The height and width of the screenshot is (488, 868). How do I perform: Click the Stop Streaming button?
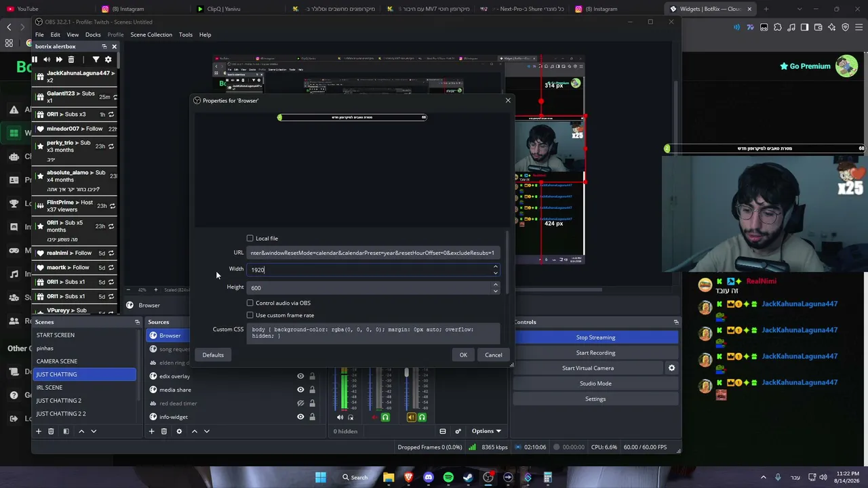(x=595, y=338)
